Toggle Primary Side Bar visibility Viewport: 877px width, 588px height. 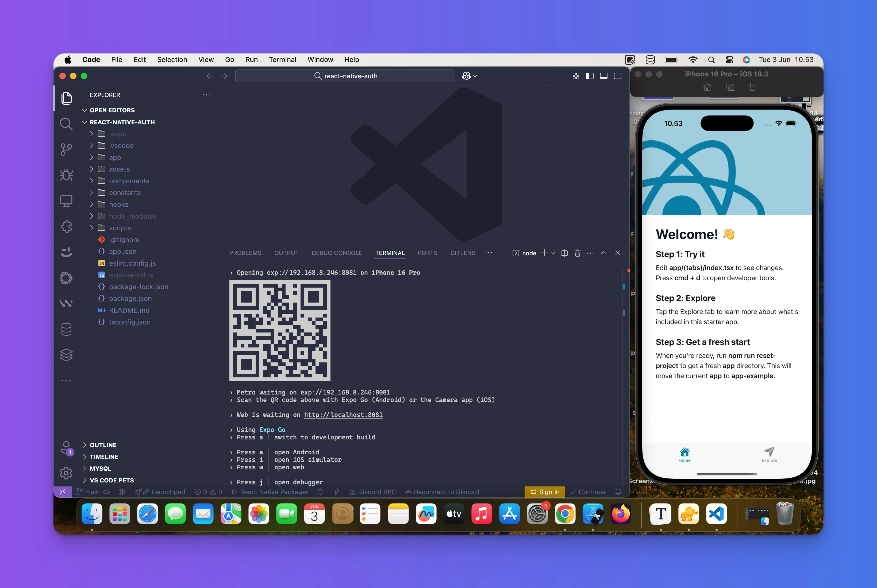point(590,76)
